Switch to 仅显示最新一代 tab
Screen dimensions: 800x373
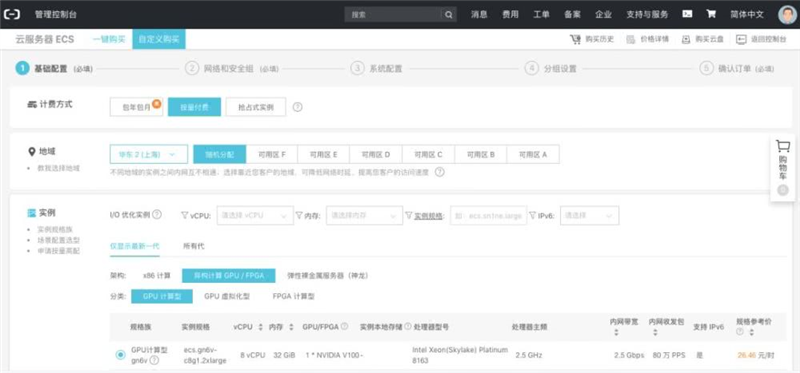135,246
